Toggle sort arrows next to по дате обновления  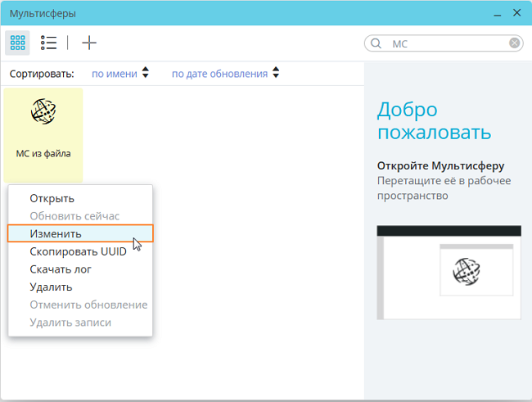(276, 72)
